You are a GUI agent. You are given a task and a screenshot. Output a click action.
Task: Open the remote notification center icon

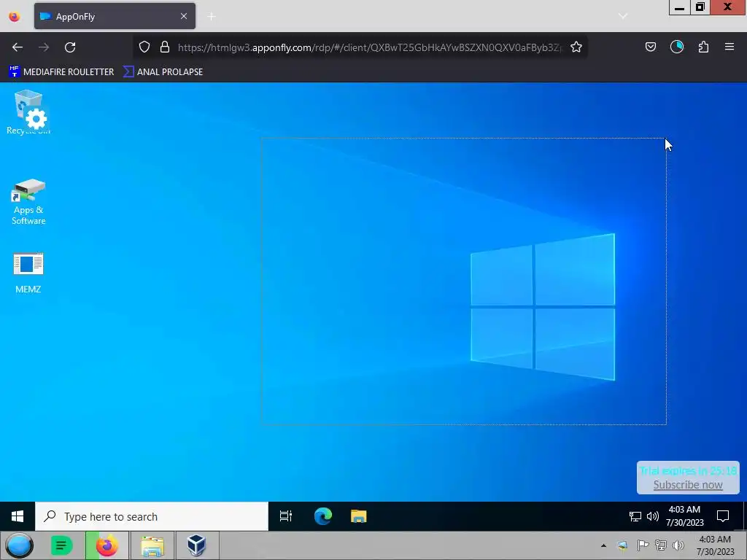coord(723,516)
